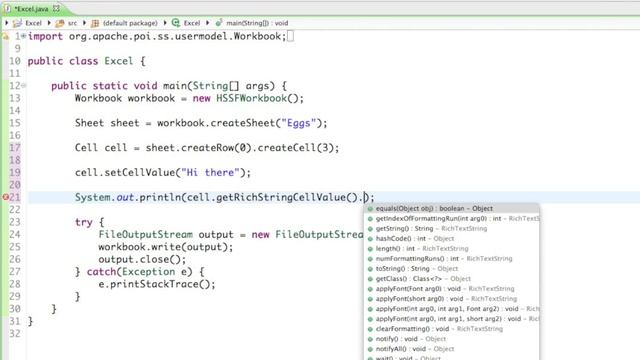Expand the folded imports on line 1
640x360 pixels.
pos(23,36)
